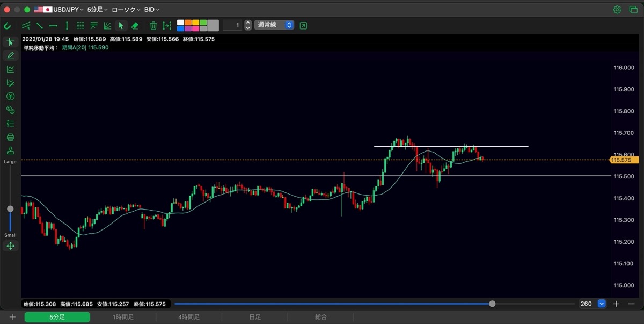Viewport: 644px width, 324px height.
Task: Click the download icon in the sidebar
Action: coord(10,150)
